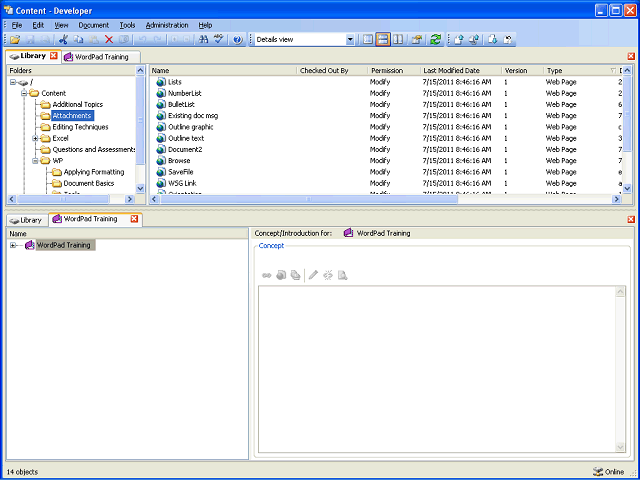Click the broken-link delete icon in Concept pane
Screen dimensions: 640x480
pyautogui.click(x=328, y=276)
